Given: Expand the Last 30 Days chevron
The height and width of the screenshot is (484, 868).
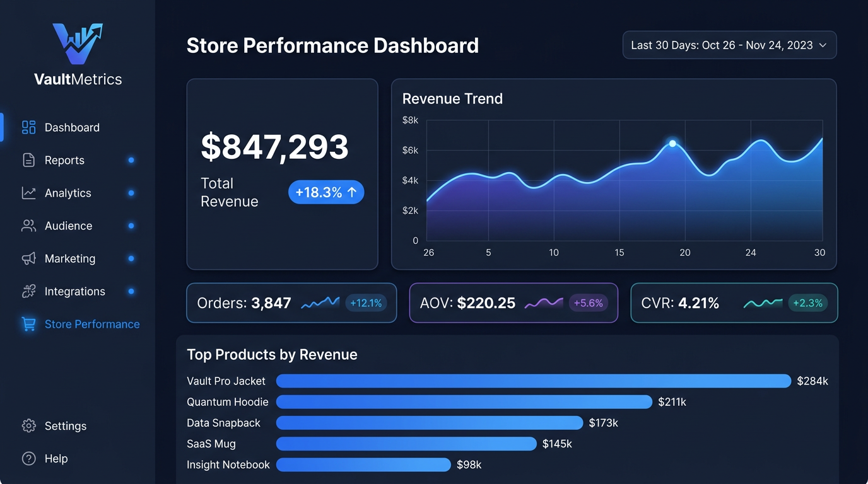Looking at the screenshot, I should coord(823,45).
